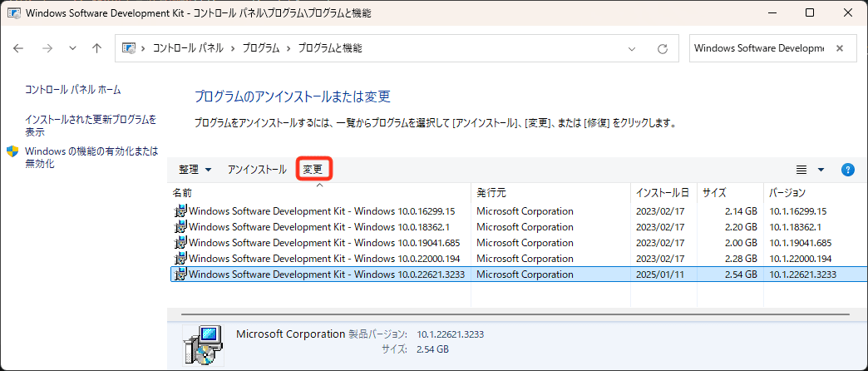Image resolution: width=868 pixels, height=371 pixels.
Task: Sort by インストール日 column header
Action: click(x=663, y=193)
